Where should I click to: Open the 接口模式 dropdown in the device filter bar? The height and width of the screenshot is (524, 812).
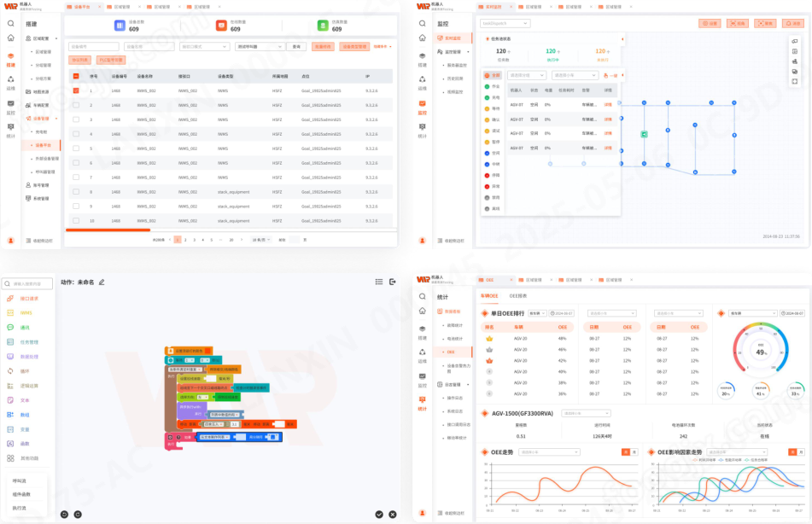click(x=205, y=47)
